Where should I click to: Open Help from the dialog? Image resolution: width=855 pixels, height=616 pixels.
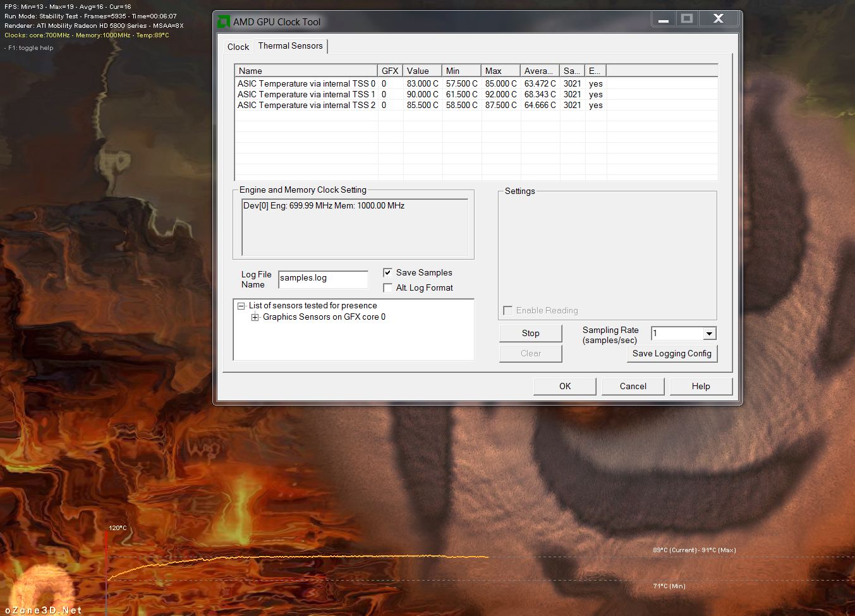pos(701,386)
